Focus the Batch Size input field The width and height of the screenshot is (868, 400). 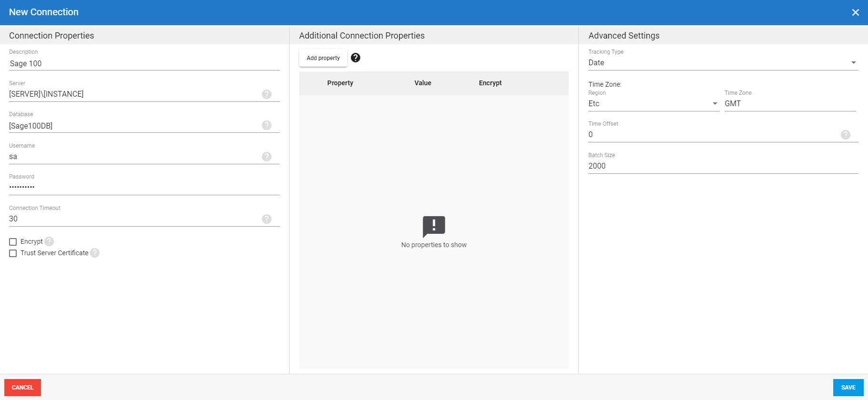[723, 166]
